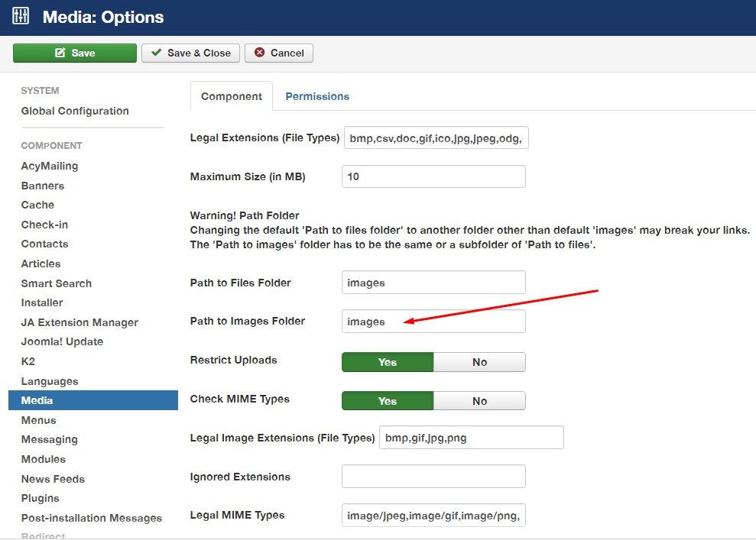Open Global Configuration in sidebar
756x540 pixels.
click(x=75, y=111)
